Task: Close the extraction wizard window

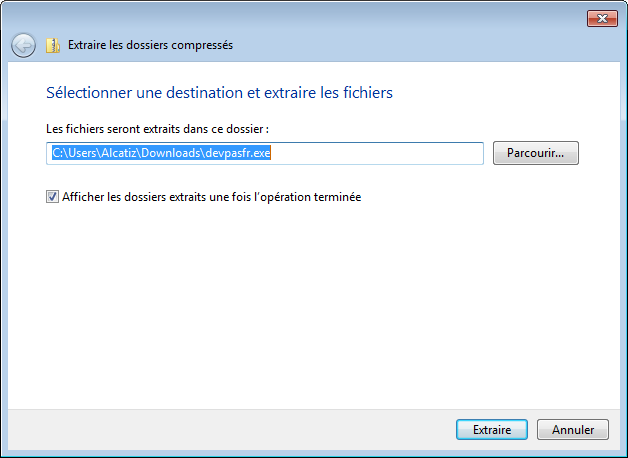Action: (x=601, y=18)
